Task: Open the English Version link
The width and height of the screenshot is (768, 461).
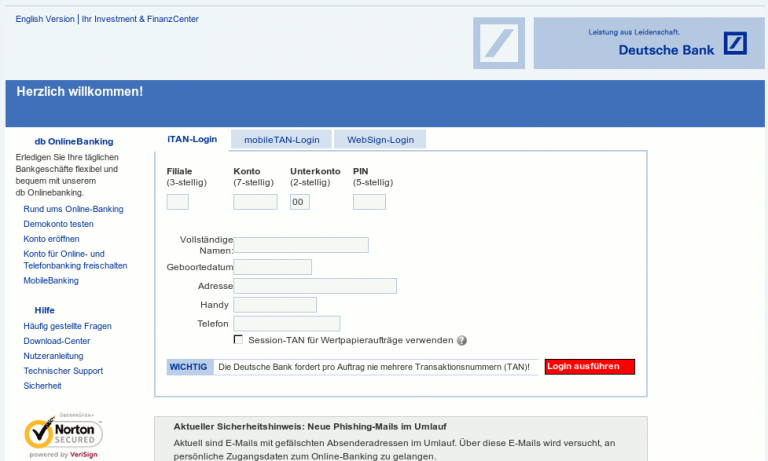Action: 45,19
